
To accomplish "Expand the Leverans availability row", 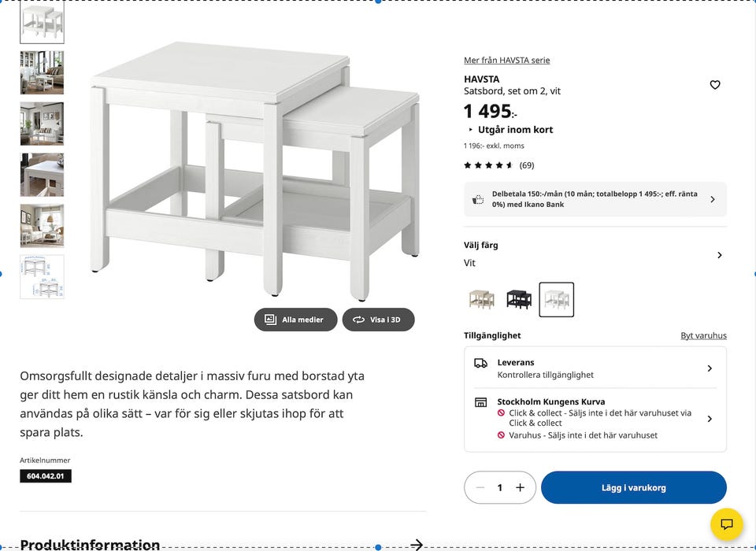I will (x=710, y=368).
